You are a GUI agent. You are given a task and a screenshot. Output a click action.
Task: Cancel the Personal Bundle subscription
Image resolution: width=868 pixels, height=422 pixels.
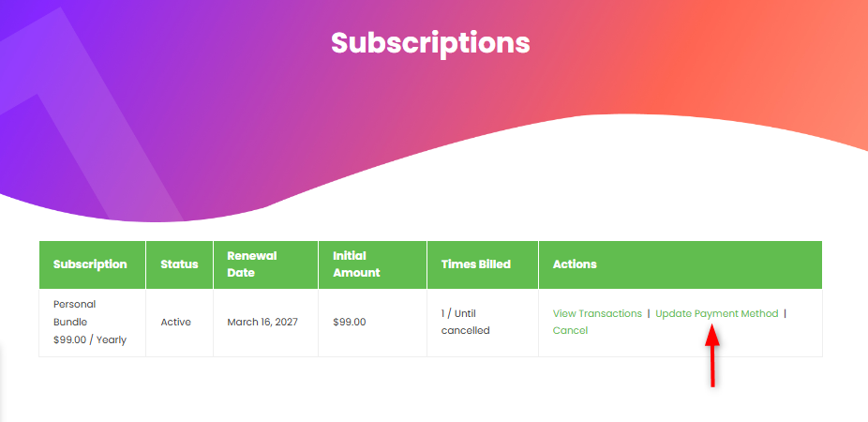click(x=570, y=330)
